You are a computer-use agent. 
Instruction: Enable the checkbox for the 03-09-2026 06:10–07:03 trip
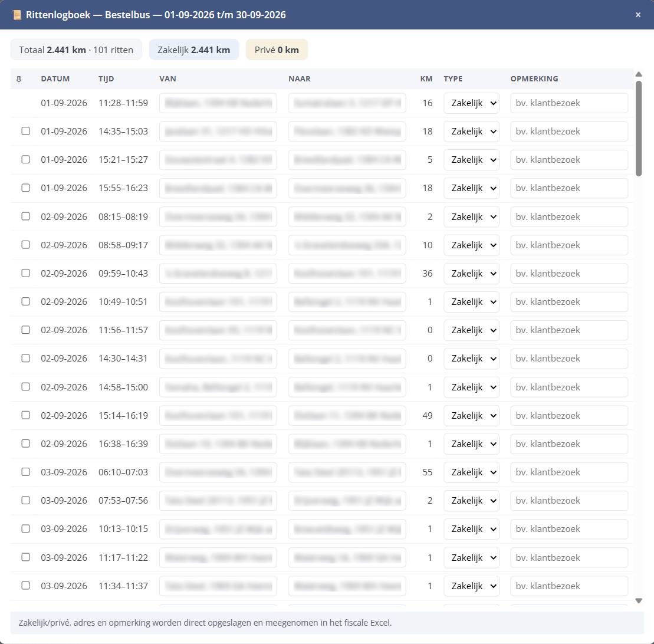[x=25, y=472]
